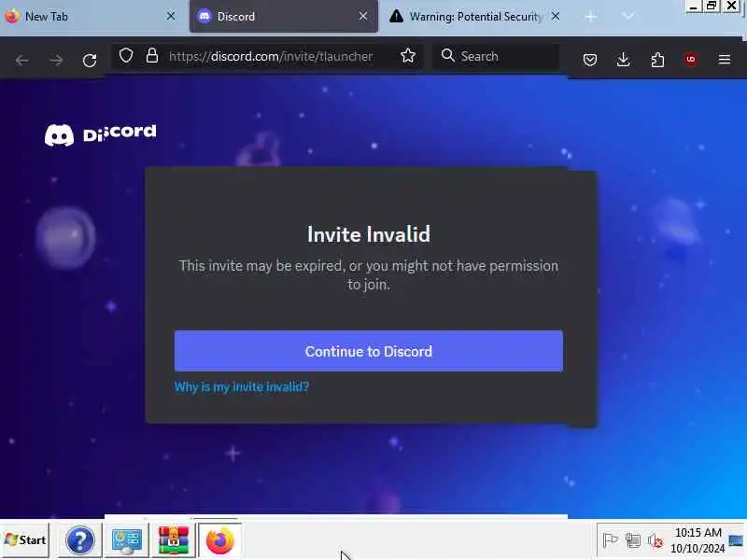
Task: Click the network tray icon
Action: (633, 540)
